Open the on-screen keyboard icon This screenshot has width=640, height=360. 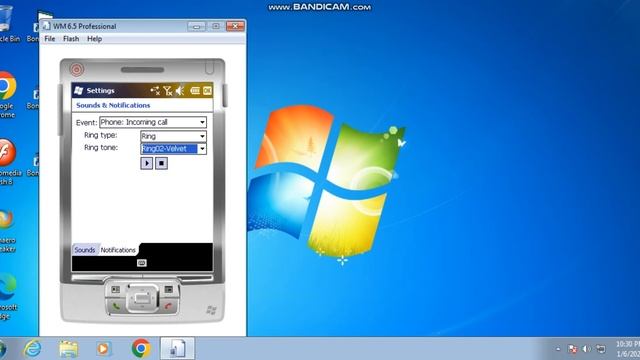(142, 263)
